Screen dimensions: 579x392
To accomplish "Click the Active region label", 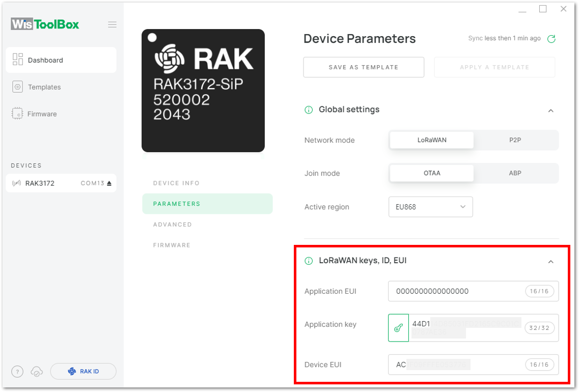I will tap(326, 207).
